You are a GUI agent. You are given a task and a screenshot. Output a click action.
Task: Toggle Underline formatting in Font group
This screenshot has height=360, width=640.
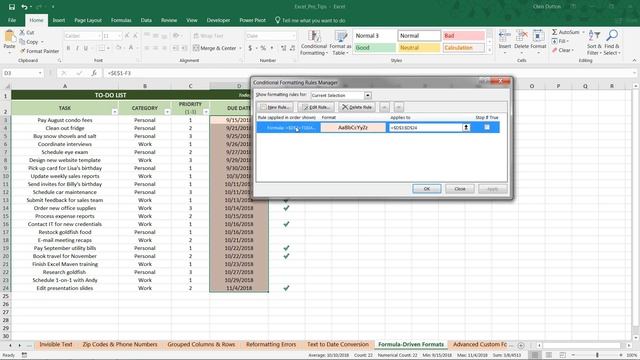tap(86, 48)
